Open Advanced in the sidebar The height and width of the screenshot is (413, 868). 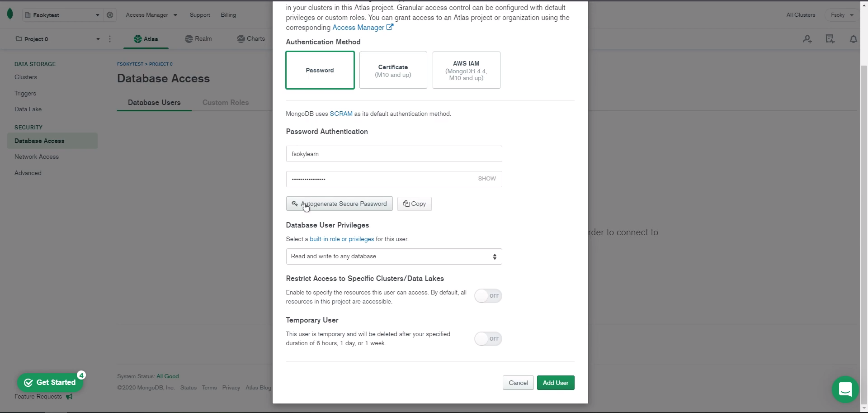[28, 173]
